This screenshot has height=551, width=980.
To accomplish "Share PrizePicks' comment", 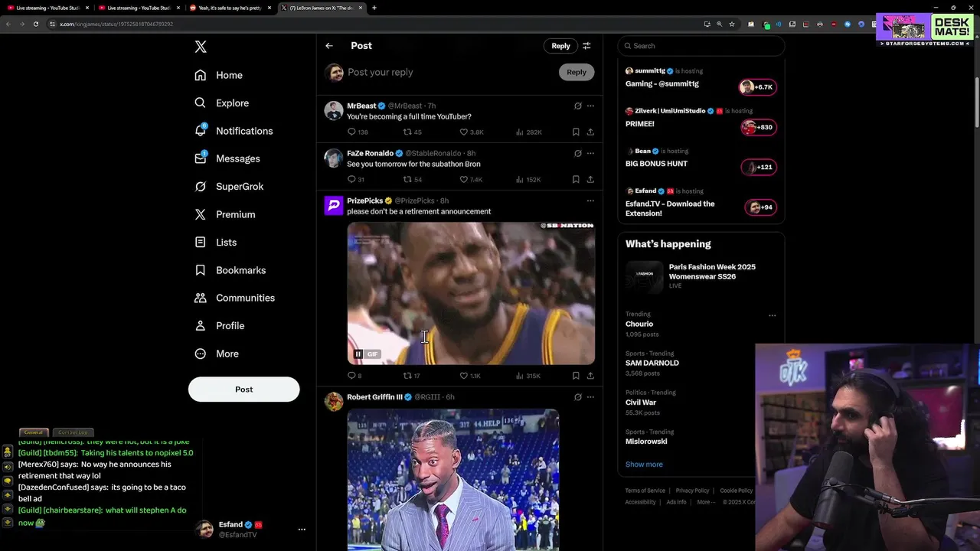I will (x=590, y=375).
